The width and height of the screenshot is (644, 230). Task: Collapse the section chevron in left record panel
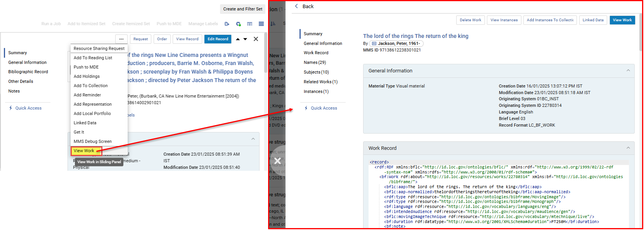(x=253, y=139)
